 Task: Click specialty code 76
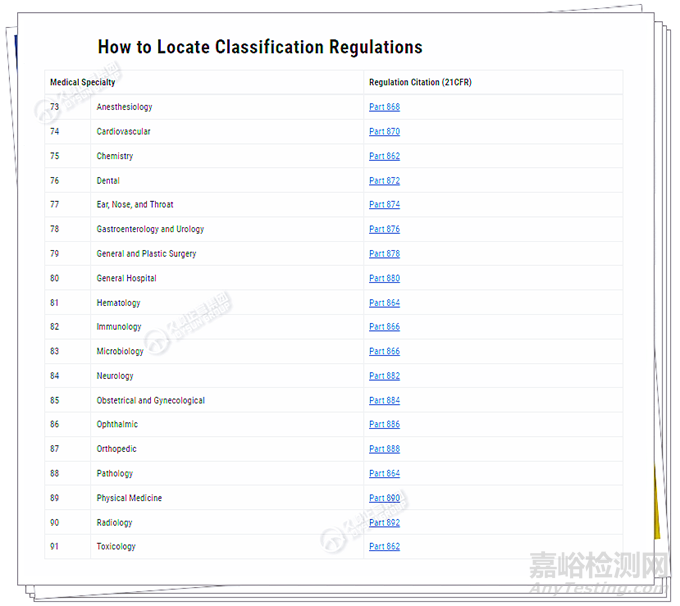(55, 180)
